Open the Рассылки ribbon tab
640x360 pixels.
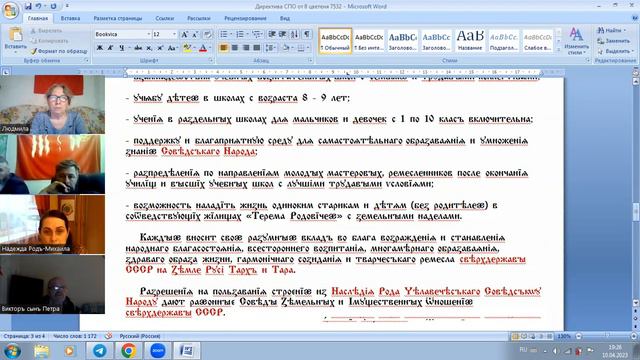pyautogui.click(x=199, y=18)
